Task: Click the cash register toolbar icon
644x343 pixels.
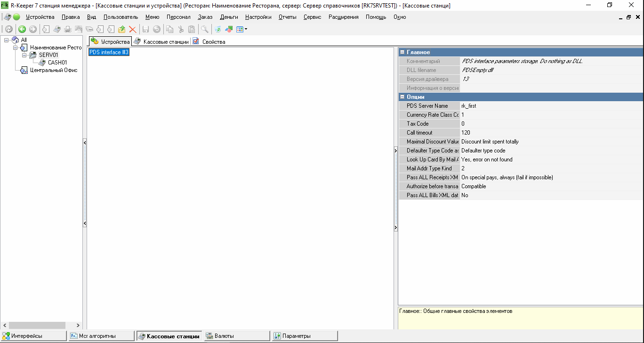Action: pyautogui.click(x=57, y=29)
